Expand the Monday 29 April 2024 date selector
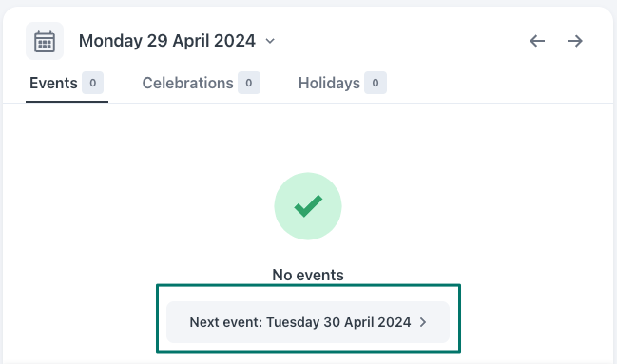Image resolution: width=617 pixels, height=364 pixels. [x=177, y=41]
